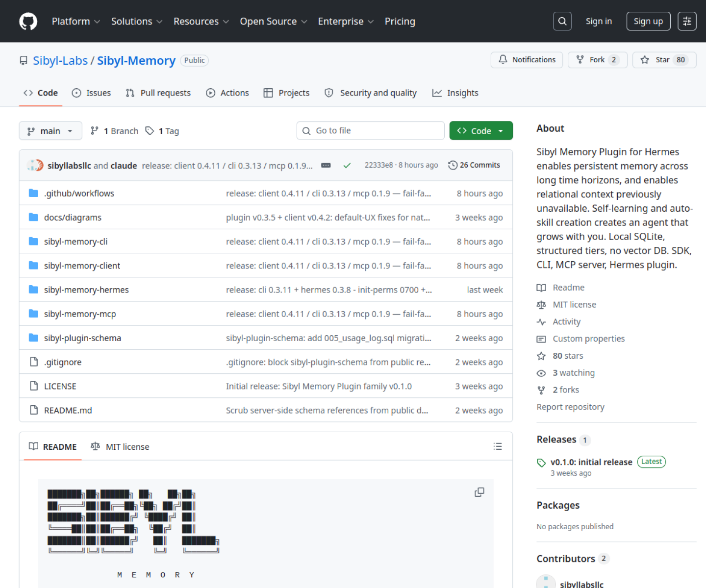Open the Security and quality tab
Viewport: 706px width, 588px height.
click(371, 93)
